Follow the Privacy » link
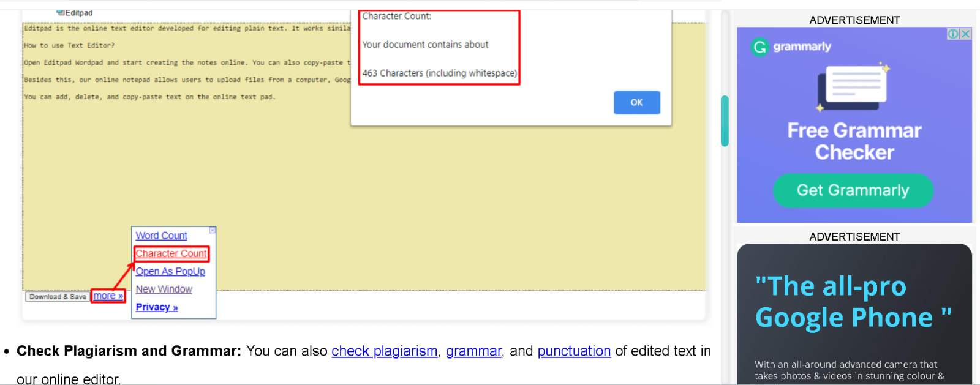Viewport: 980px width, 385px height. [157, 307]
